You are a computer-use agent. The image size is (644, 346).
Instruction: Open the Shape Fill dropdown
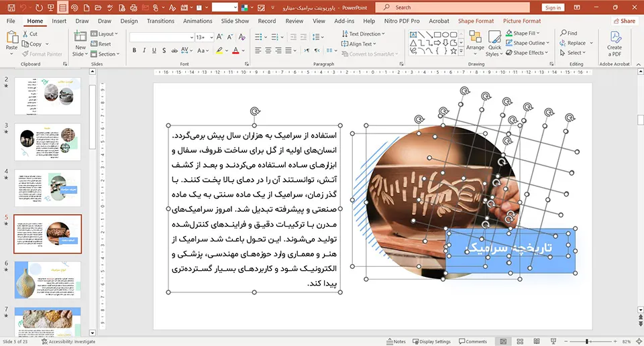(523, 34)
